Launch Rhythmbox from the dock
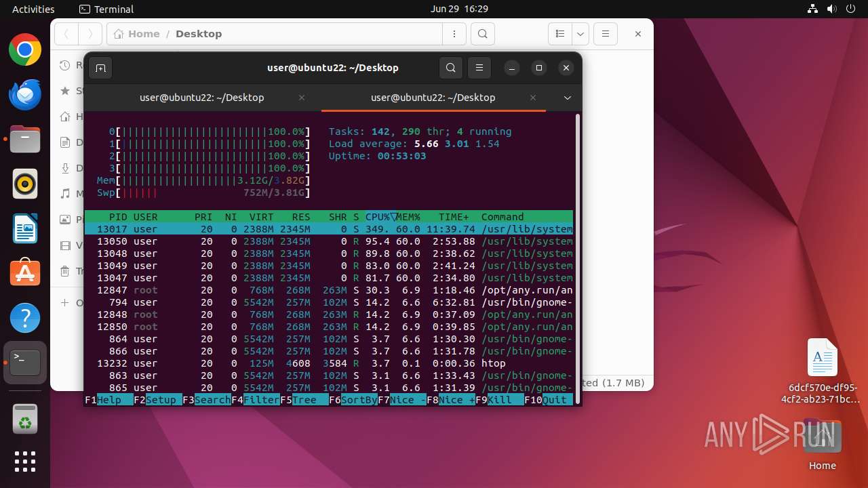 coord(25,184)
